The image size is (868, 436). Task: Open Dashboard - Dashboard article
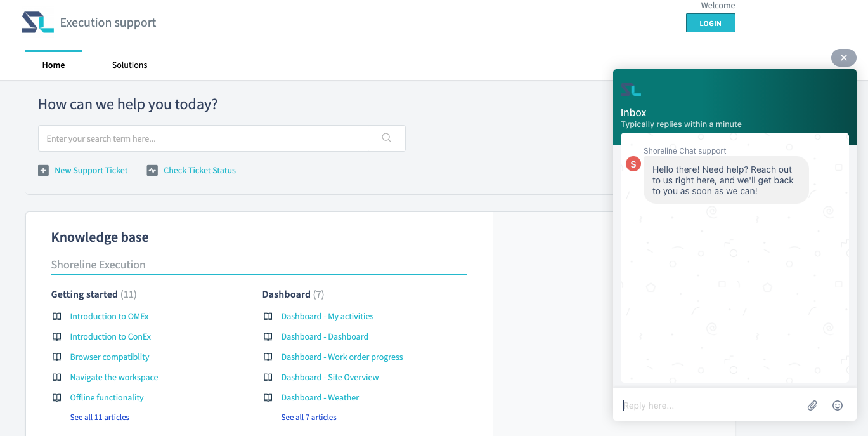325,336
